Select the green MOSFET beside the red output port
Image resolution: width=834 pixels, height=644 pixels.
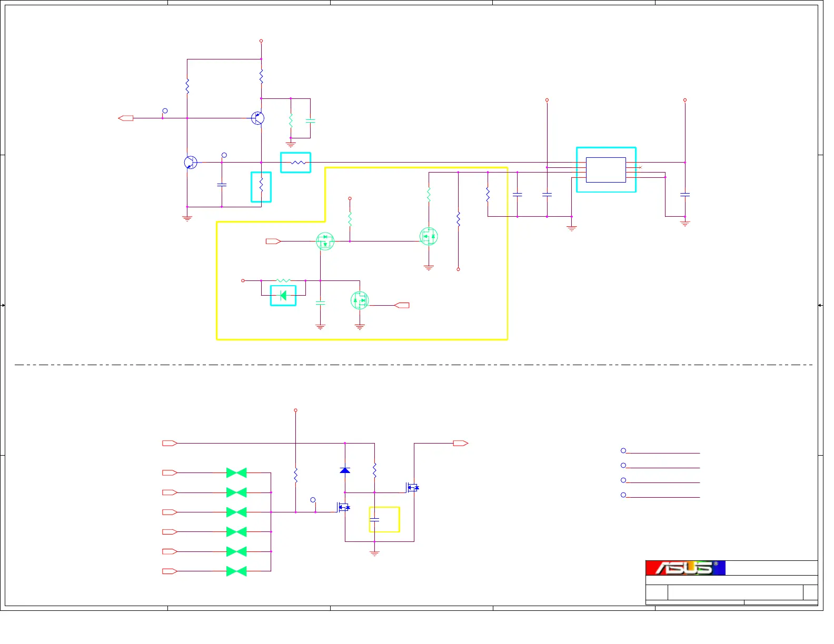tap(360, 300)
